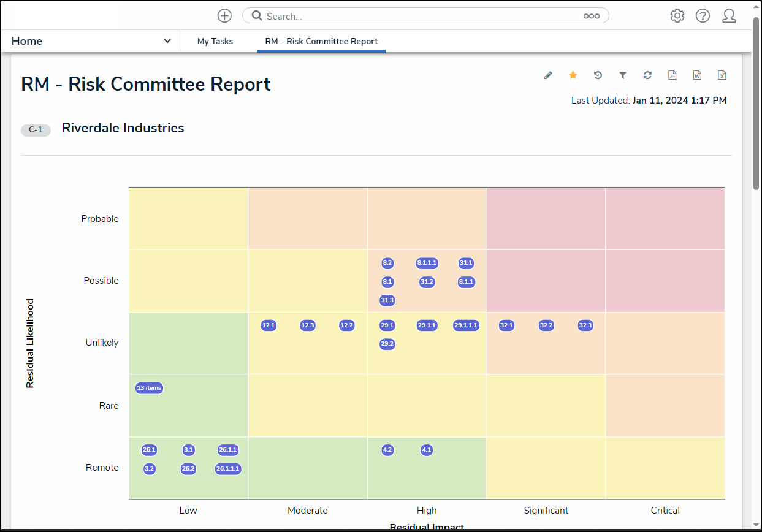The height and width of the screenshot is (532, 762).
Task: Open the settings gear menu
Action: [x=677, y=16]
